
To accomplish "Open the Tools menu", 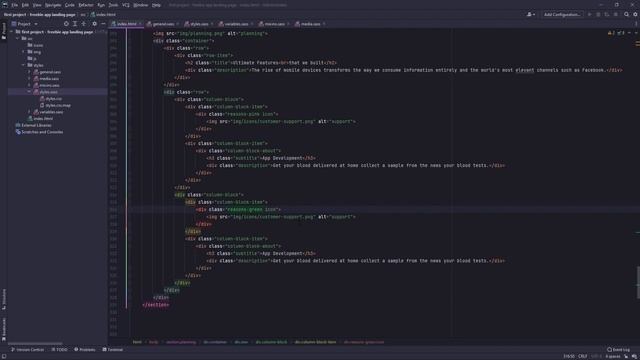I will (113, 5).
